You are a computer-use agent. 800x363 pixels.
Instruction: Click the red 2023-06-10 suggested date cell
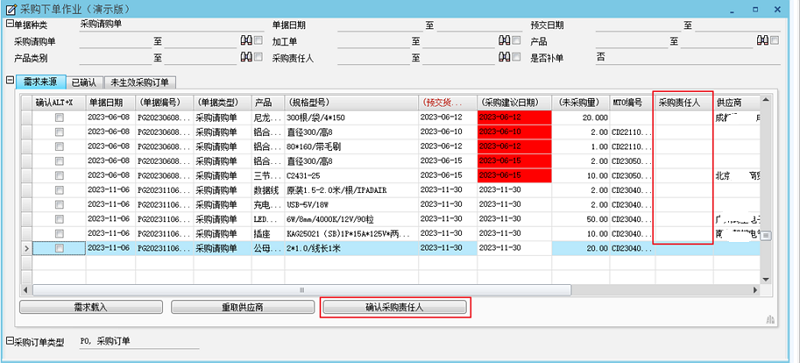[514, 132]
